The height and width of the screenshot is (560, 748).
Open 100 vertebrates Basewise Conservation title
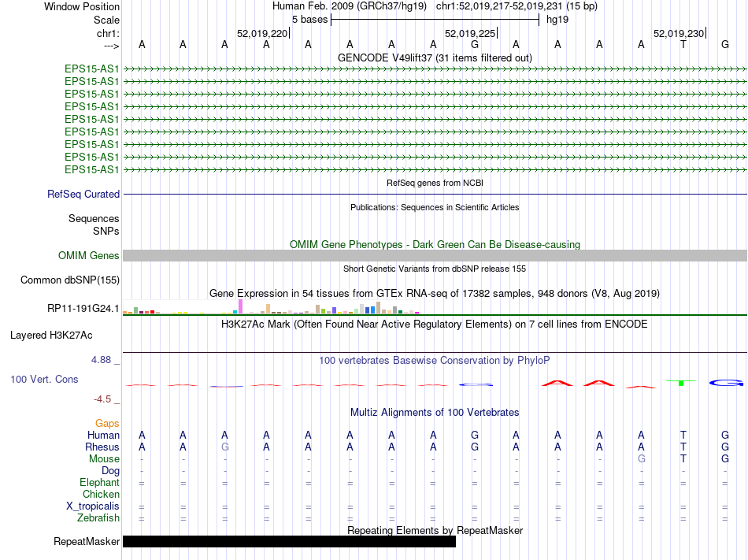(435, 360)
